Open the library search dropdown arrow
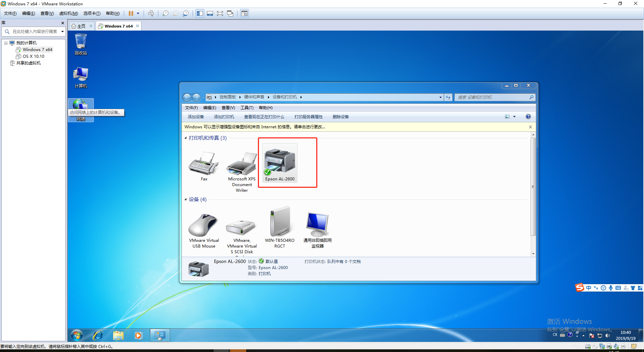The image size is (644, 352). pyautogui.click(x=62, y=32)
